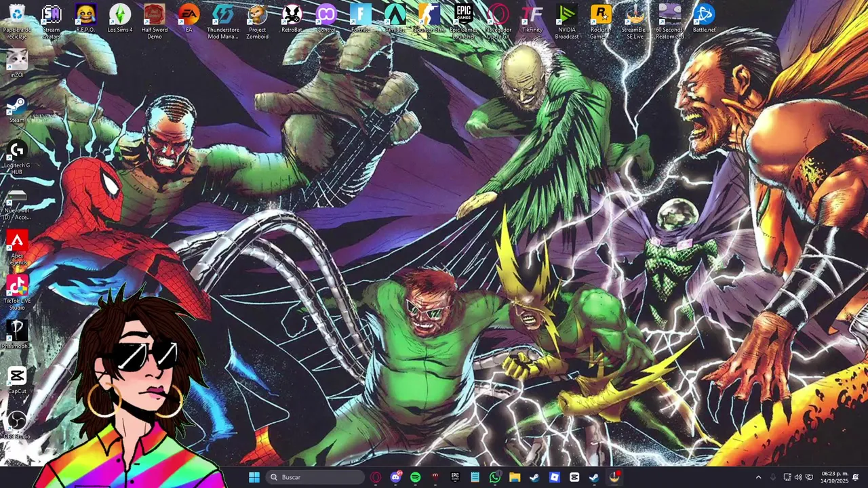Click the Steam desktop shortcut

coord(17,110)
